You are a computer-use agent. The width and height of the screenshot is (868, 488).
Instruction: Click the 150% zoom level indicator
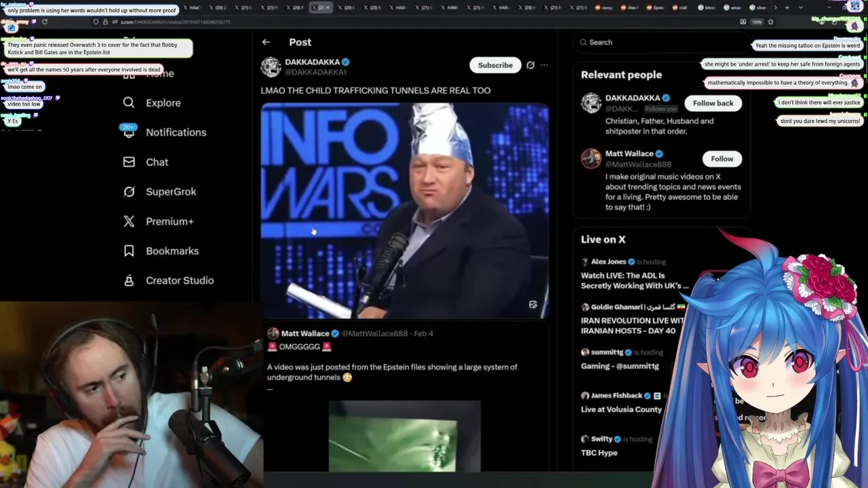click(757, 22)
